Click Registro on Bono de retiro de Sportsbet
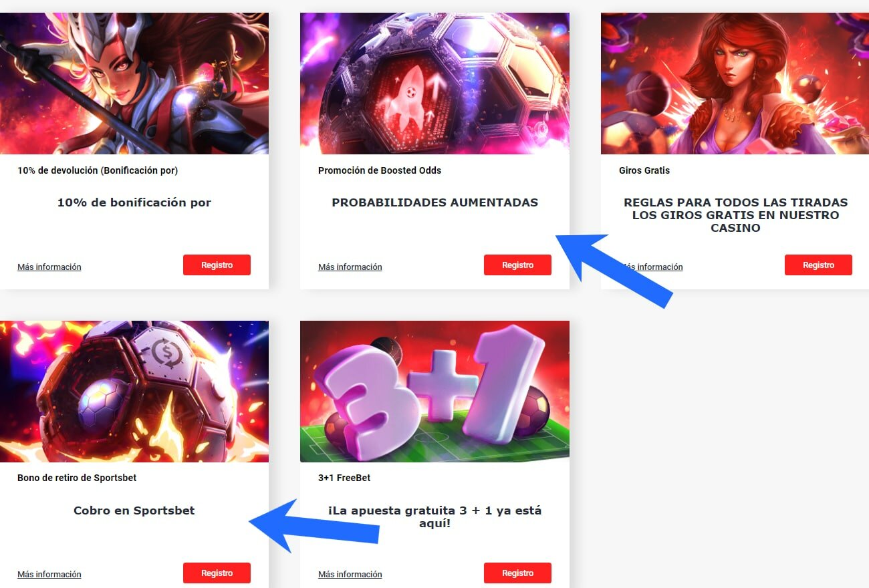 217,573
